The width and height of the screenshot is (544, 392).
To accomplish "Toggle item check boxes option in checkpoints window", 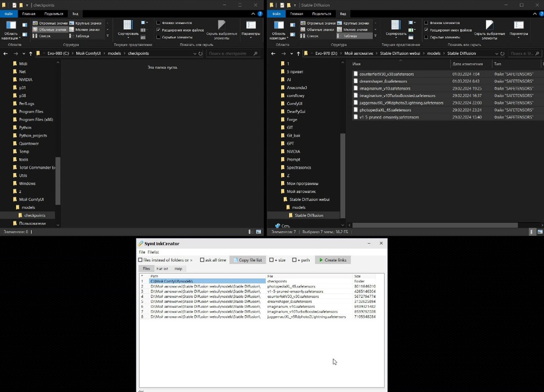I will point(158,23).
